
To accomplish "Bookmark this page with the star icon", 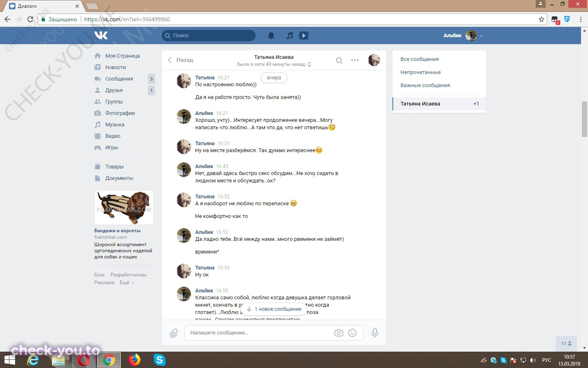I will tap(541, 19).
